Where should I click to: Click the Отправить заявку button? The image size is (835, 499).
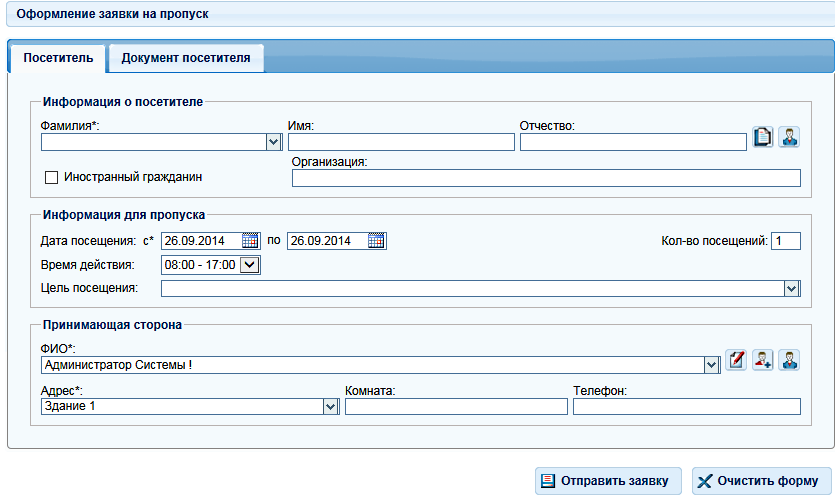point(608,481)
